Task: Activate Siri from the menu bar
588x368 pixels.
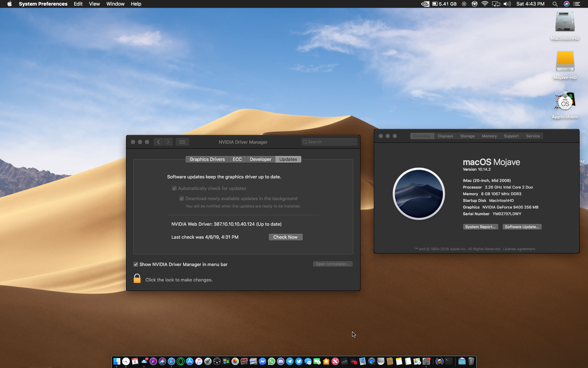Action: pyautogui.click(x=566, y=4)
